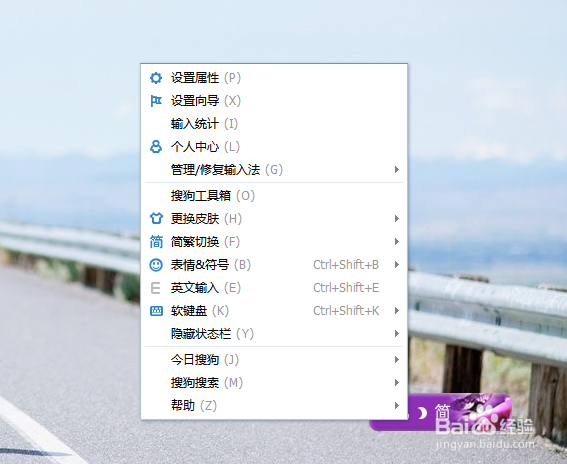Select 个人中心 (L) menu item

coord(274,147)
